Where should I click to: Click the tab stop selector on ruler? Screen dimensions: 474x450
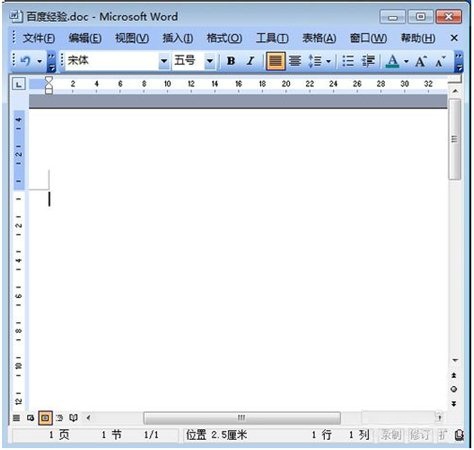click(x=19, y=84)
